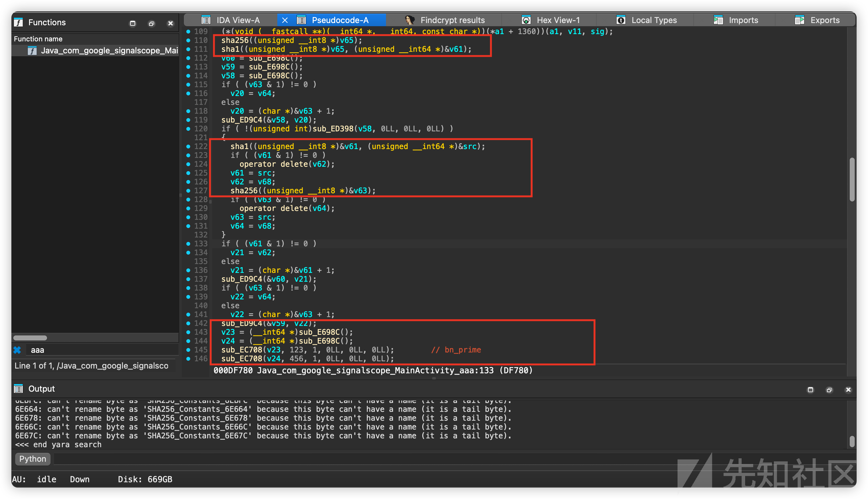
Task: Close the Pseudocode-A tab with X
Action: click(x=285, y=20)
